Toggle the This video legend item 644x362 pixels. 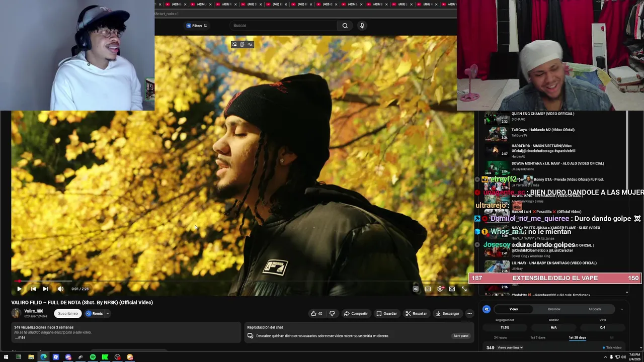pyautogui.click(x=612, y=347)
